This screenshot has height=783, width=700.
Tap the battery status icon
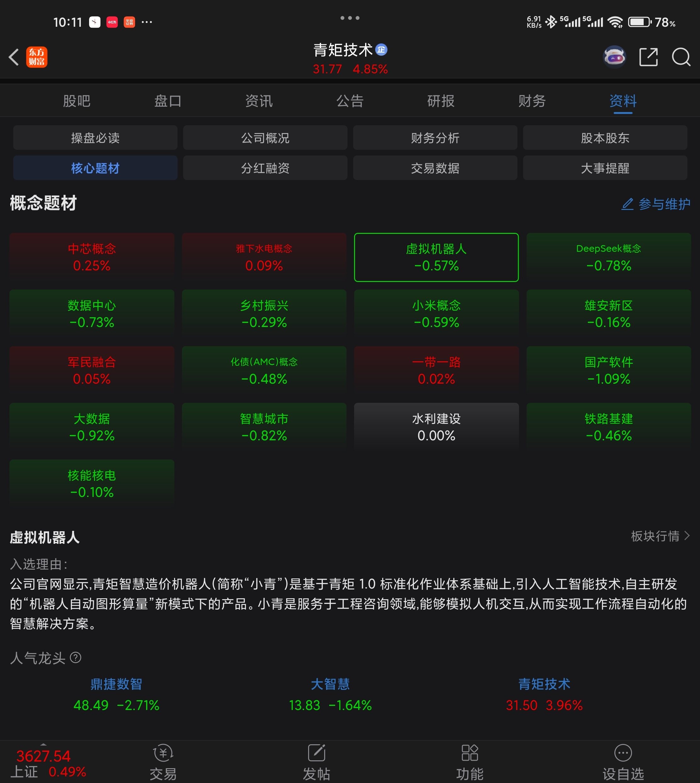coord(640,22)
